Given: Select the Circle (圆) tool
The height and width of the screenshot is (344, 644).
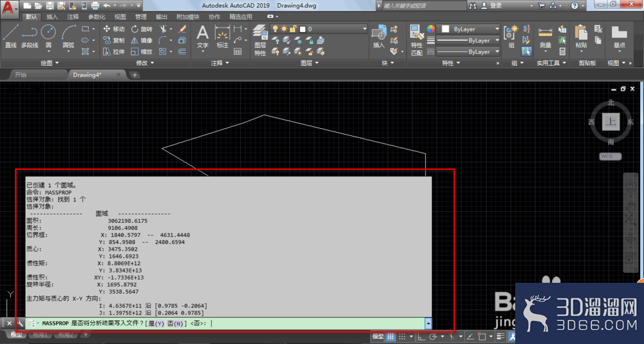Looking at the screenshot, I should coord(48,36).
